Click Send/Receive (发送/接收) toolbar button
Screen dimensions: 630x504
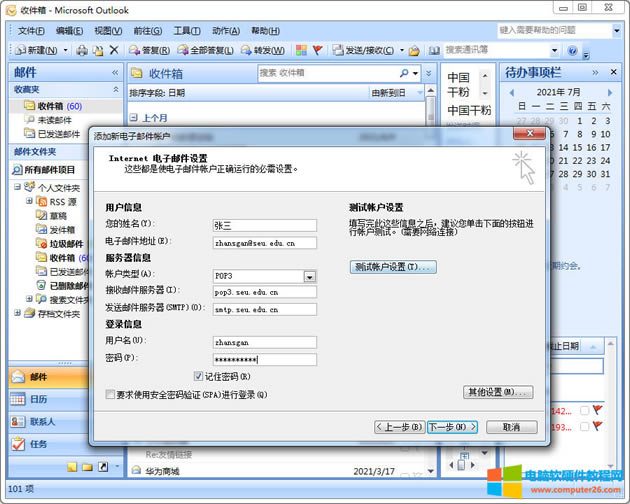point(364,50)
